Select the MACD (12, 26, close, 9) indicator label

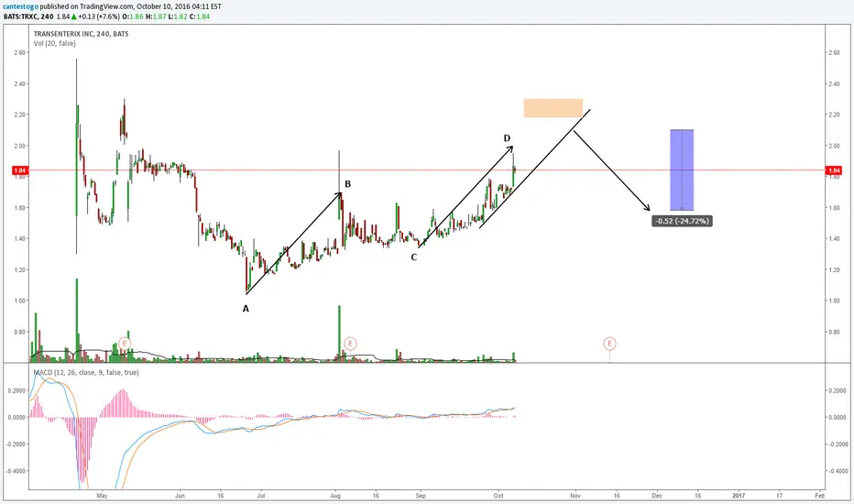86,372
